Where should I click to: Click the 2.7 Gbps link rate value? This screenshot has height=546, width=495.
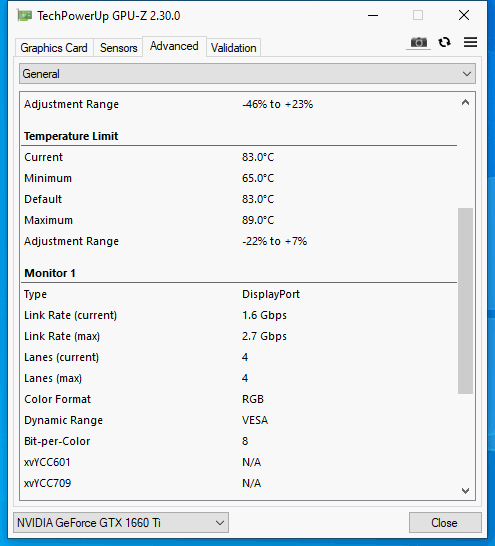pos(264,336)
